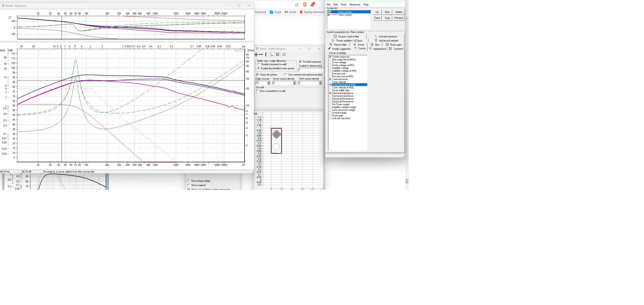This screenshot has width=644, height=305.
Task: Click the vented port circle on baffle drawing
Action: pyautogui.click(x=276, y=146)
